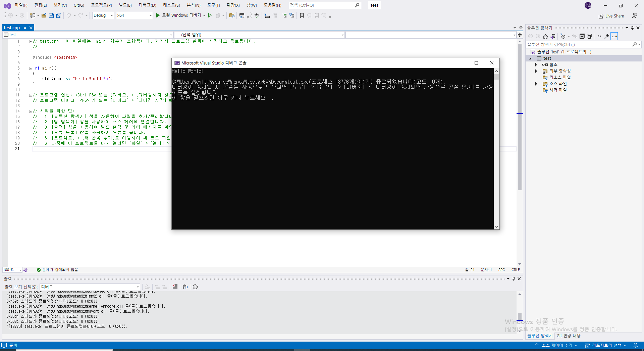Collapse the test project node
Screen dimensions: 644x351
[x=530, y=58]
